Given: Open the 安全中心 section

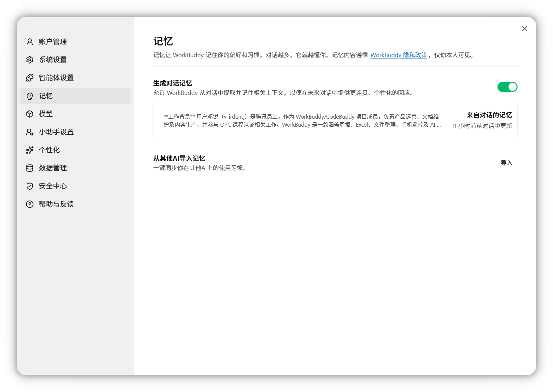Looking at the screenshot, I should click(75, 186).
